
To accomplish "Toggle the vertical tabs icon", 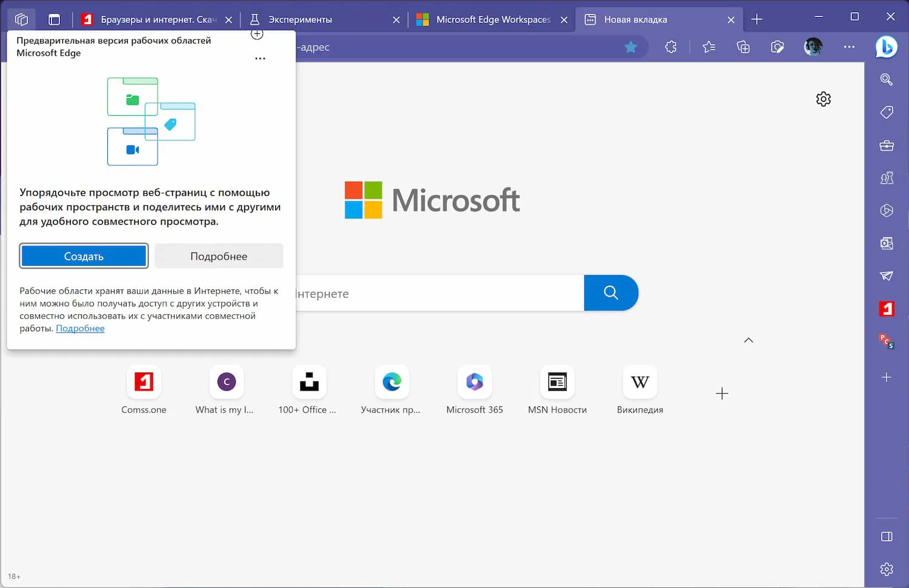I will click(54, 19).
